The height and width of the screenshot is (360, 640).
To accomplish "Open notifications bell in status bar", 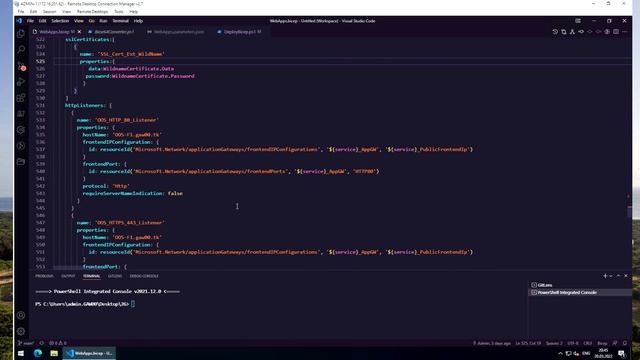I will coord(625,343).
